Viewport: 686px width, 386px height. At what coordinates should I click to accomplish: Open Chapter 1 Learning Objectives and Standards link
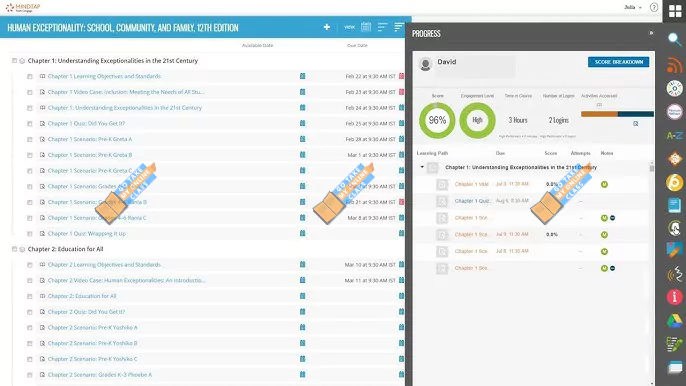pyautogui.click(x=104, y=76)
